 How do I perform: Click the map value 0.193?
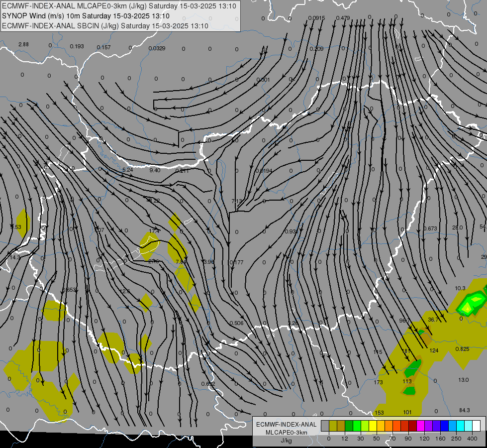[77, 46]
